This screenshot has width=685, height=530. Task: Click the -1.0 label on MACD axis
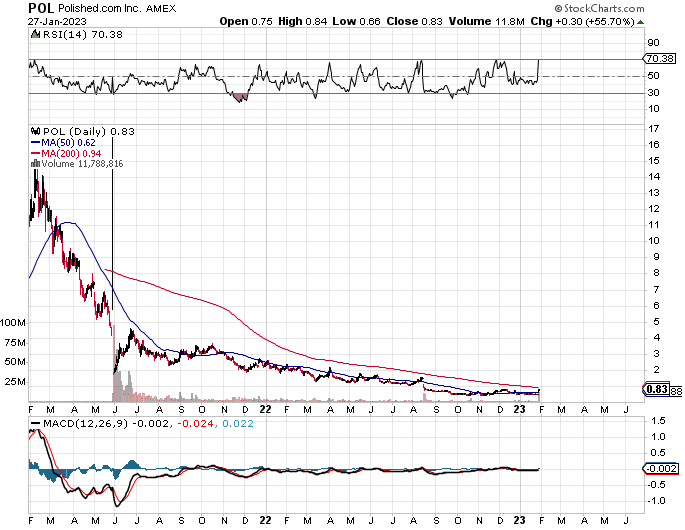tap(656, 501)
